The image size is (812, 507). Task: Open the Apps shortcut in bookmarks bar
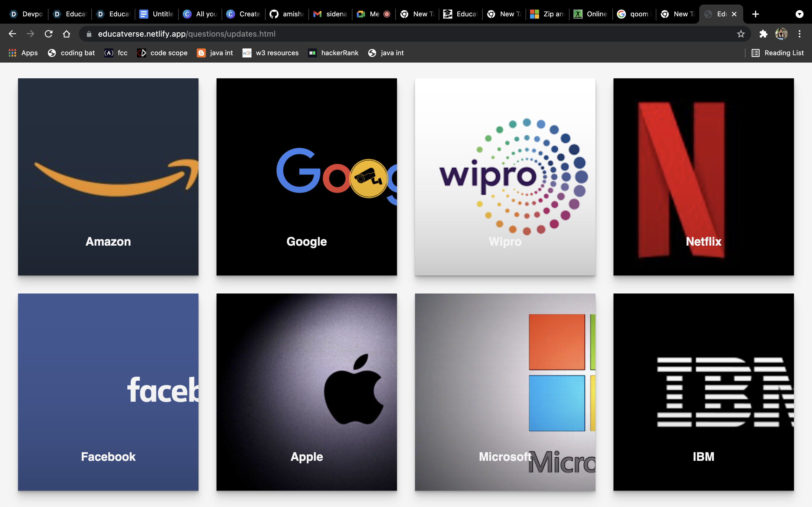(23, 53)
